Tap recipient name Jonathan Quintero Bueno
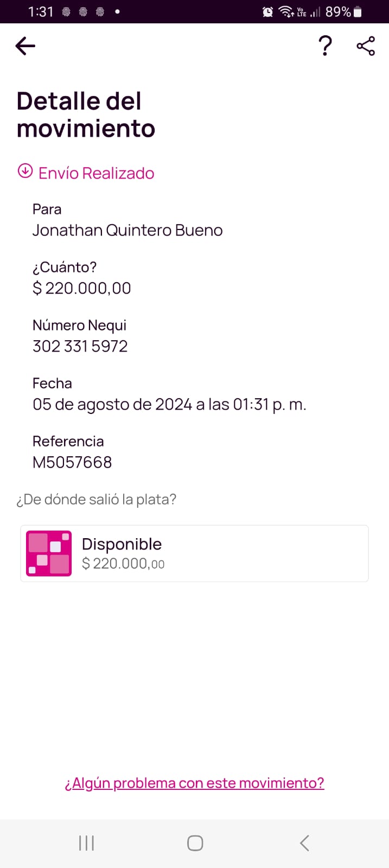Screen dimensions: 389x868 [x=127, y=231]
